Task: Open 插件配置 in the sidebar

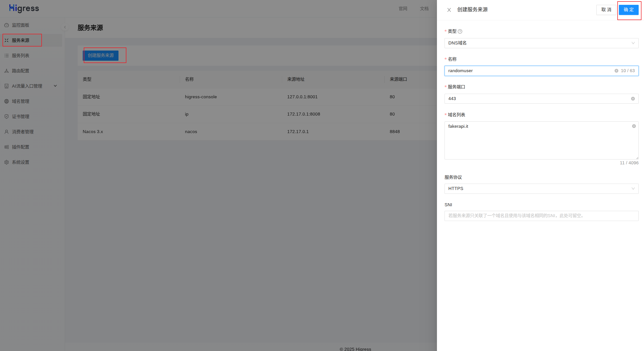Action: point(21,147)
